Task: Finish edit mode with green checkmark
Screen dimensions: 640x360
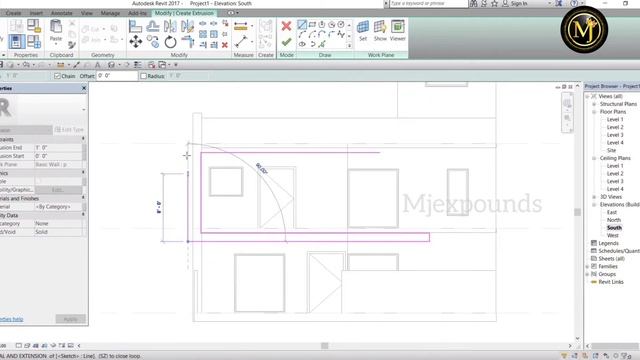Action: [x=286, y=42]
